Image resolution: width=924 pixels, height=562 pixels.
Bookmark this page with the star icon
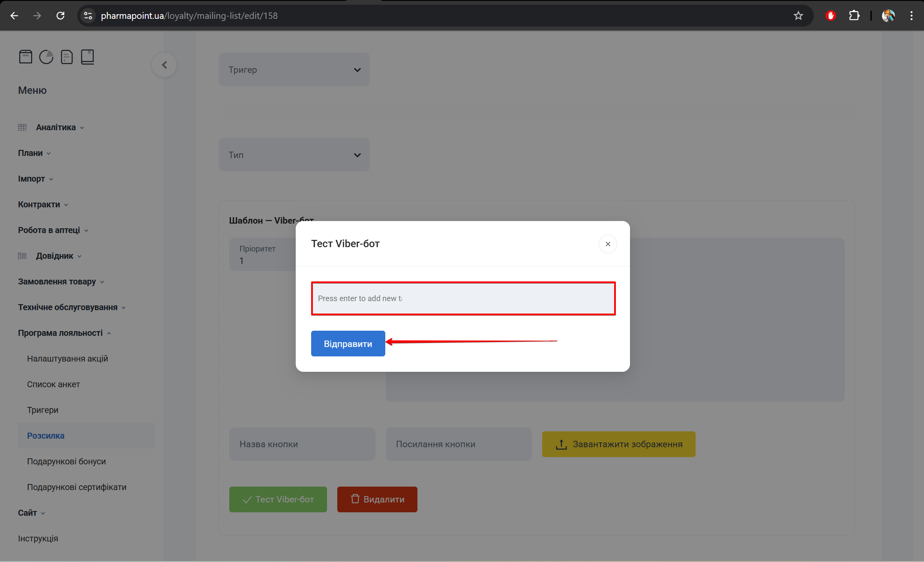click(798, 16)
